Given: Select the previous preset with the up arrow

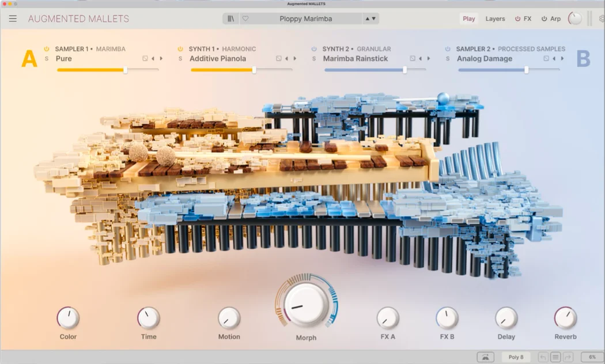Looking at the screenshot, I should pyautogui.click(x=368, y=18).
